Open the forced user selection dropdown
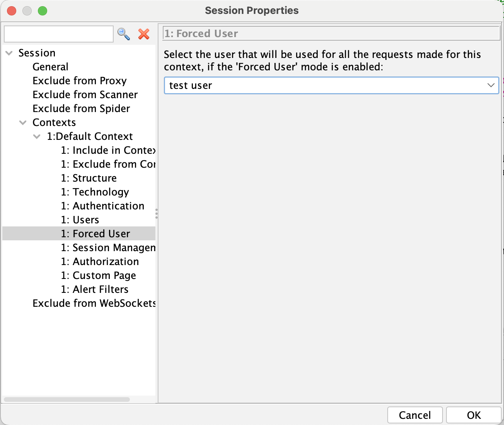 [x=491, y=85]
